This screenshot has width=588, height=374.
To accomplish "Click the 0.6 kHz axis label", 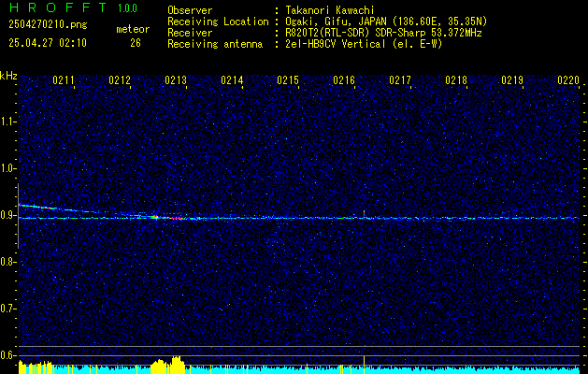I will tap(7, 355).
